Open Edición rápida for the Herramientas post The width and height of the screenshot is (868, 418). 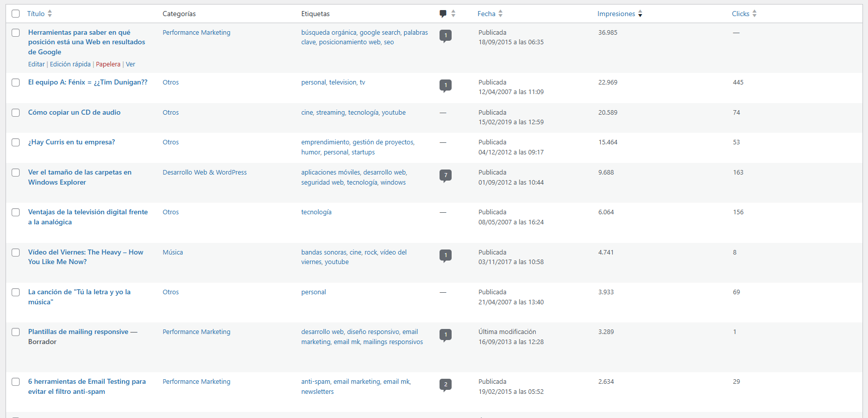70,64
